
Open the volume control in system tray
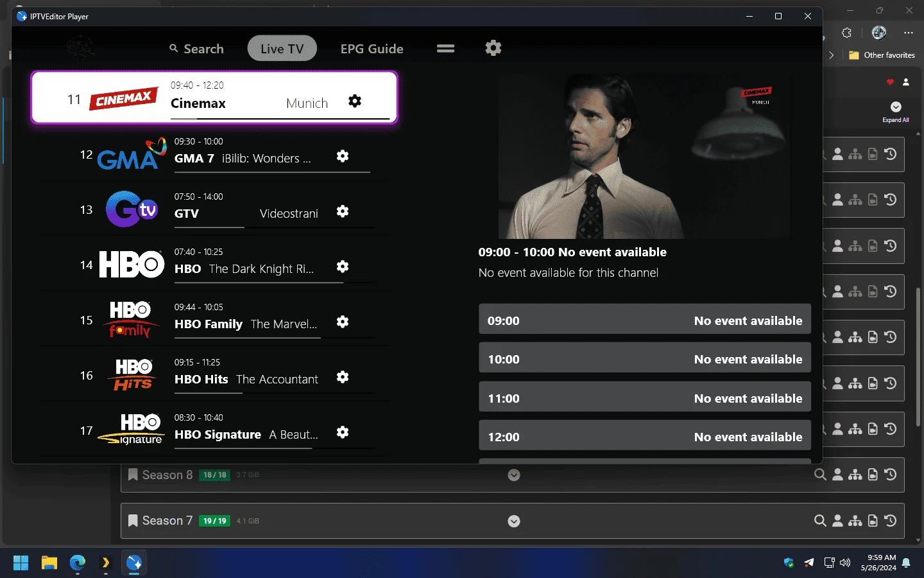click(846, 563)
